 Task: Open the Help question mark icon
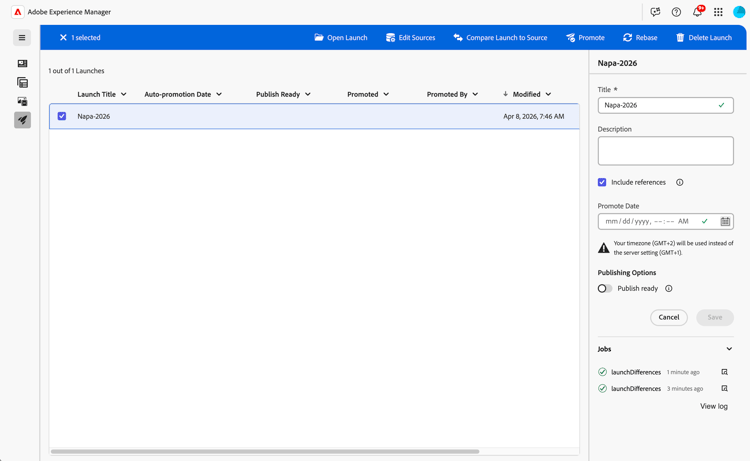pyautogui.click(x=676, y=12)
